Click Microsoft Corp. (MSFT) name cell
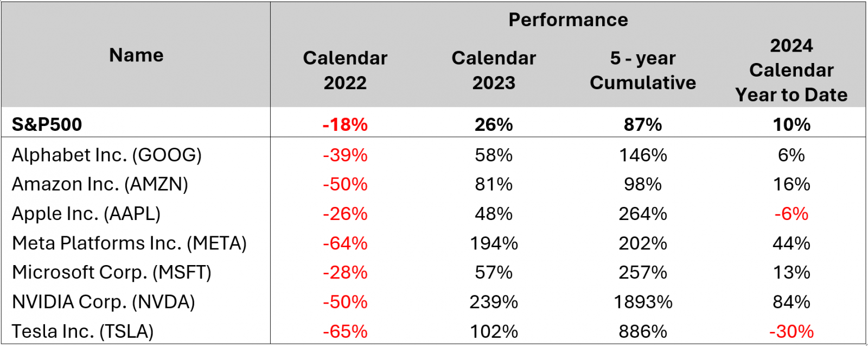 (112, 272)
